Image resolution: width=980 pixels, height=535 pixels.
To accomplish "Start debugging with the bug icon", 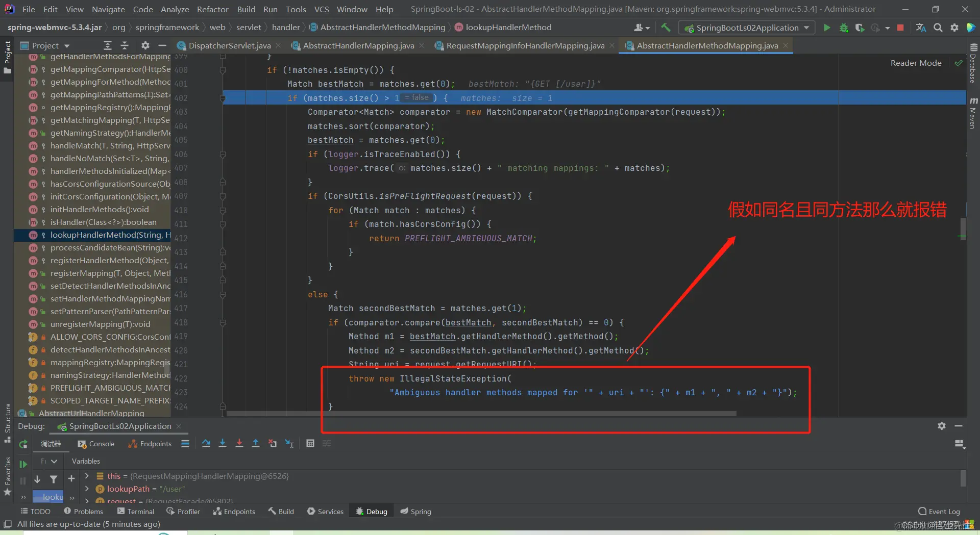I will click(x=844, y=28).
